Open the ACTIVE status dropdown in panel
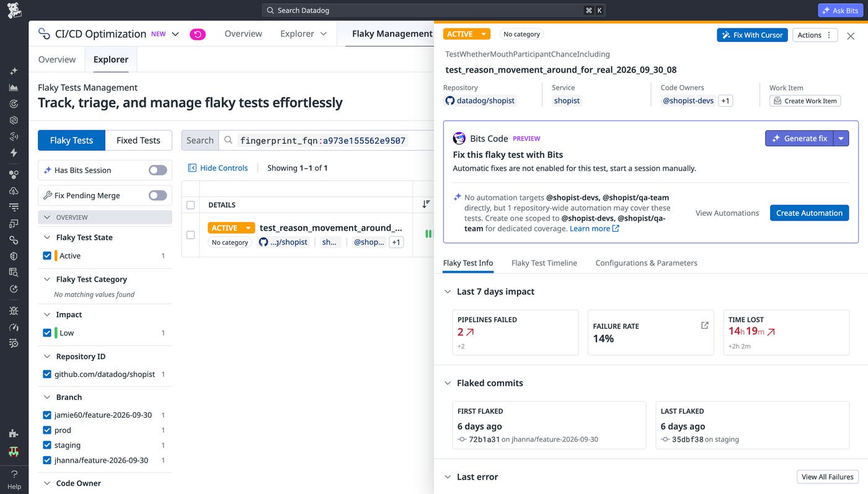The width and height of the screenshot is (868, 494). [467, 34]
